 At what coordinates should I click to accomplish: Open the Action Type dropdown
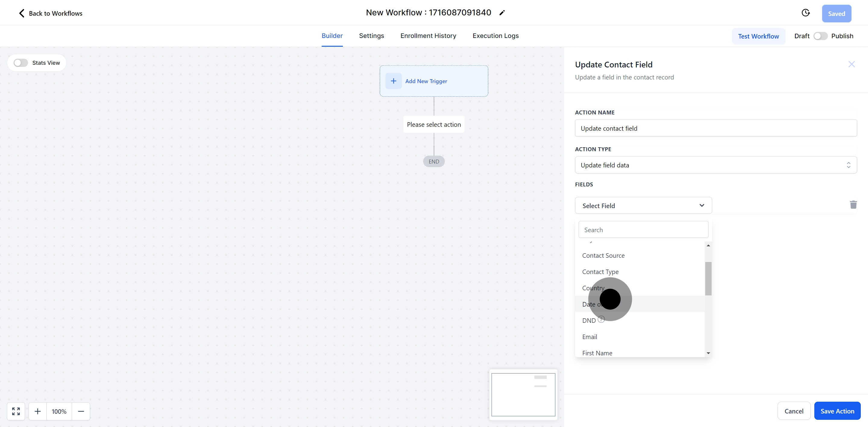click(715, 165)
